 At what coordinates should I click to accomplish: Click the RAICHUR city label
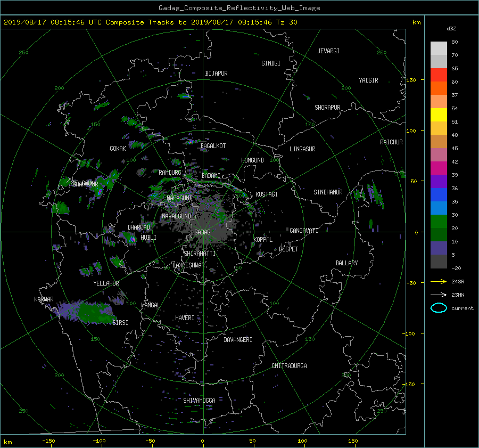[391, 142]
